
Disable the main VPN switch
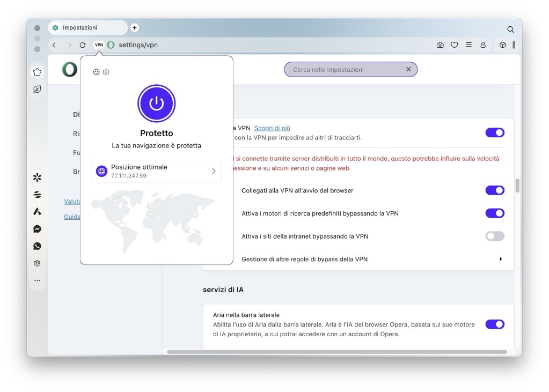pyautogui.click(x=495, y=132)
